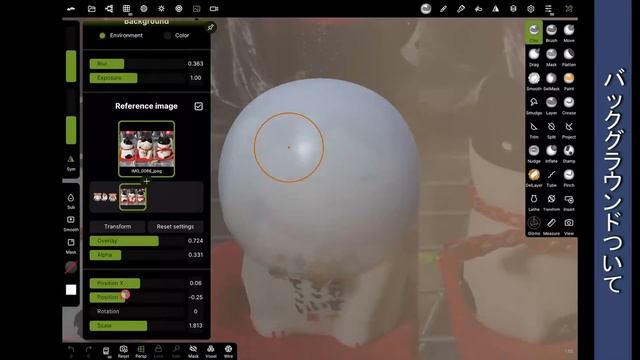Toggle Smooth mode in left sidebar

(x=71, y=223)
